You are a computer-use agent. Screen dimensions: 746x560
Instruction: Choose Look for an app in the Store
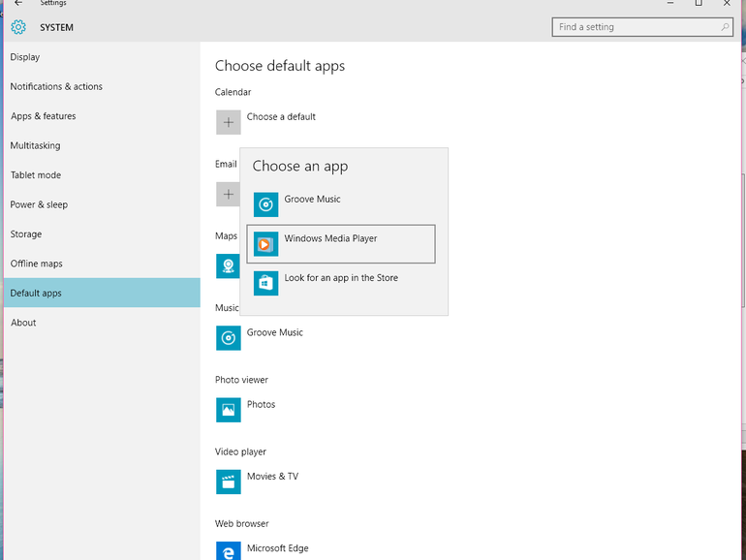tap(341, 278)
